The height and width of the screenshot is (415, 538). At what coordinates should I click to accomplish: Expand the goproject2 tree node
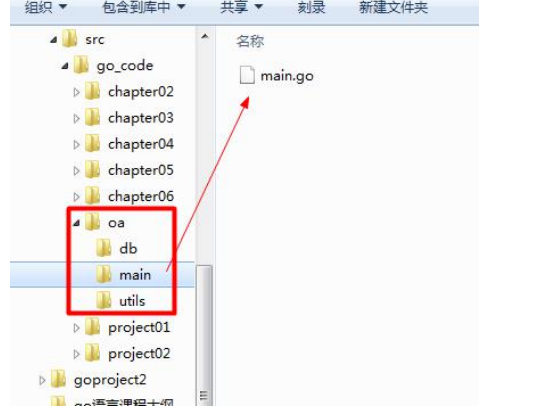pyautogui.click(x=42, y=380)
